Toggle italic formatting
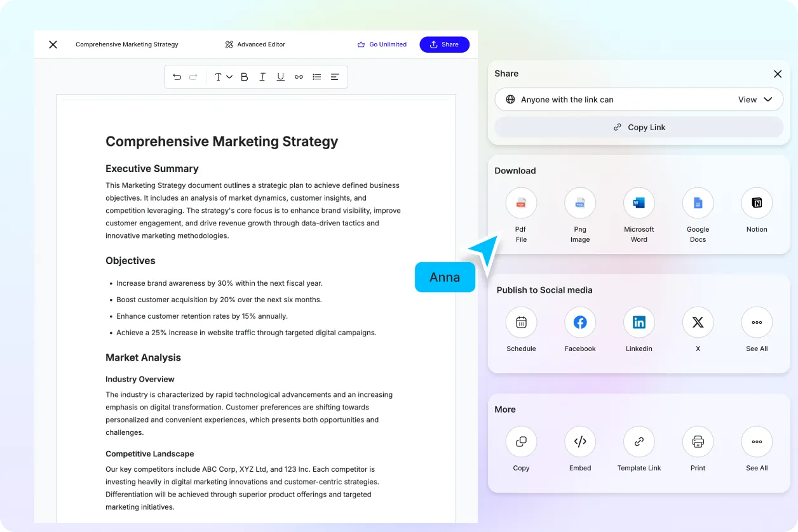The width and height of the screenshot is (798, 532). tap(262, 76)
